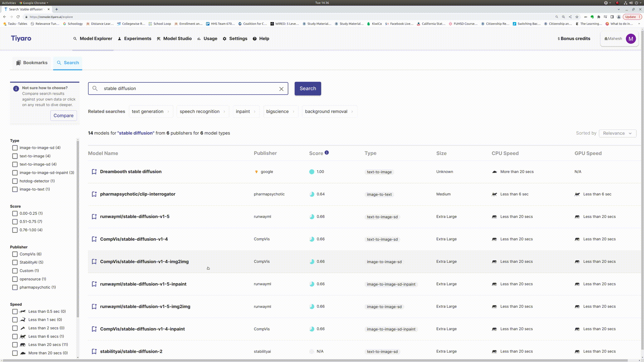Clear the search box with X icon
Viewport: 644px width, 362px height.
pos(281,89)
